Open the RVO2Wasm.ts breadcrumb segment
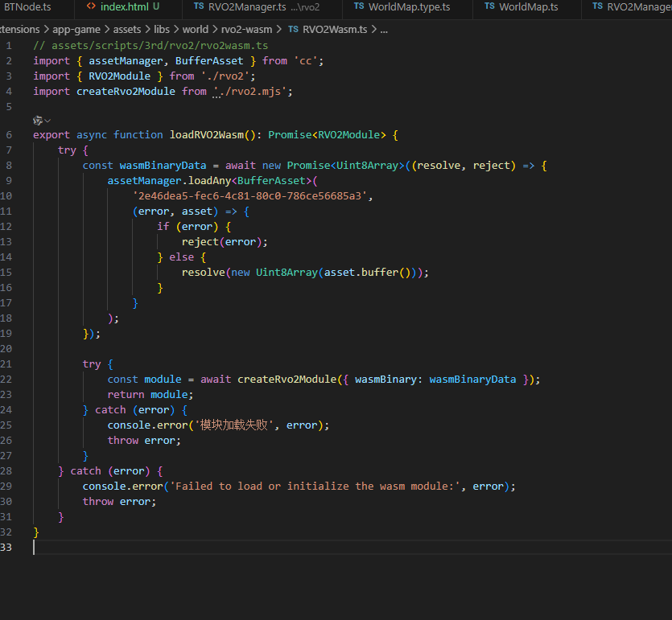The width and height of the screenshot is (672, 620). click(x=335, y=30)
